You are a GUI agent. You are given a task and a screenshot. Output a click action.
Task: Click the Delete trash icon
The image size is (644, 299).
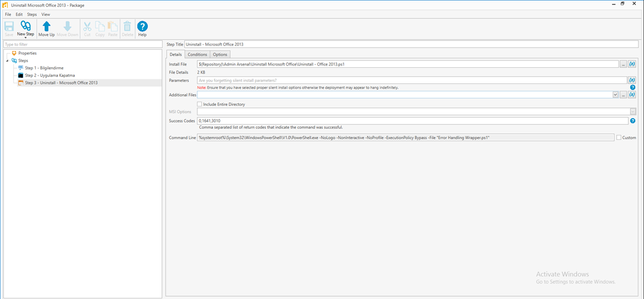[127, 27]
